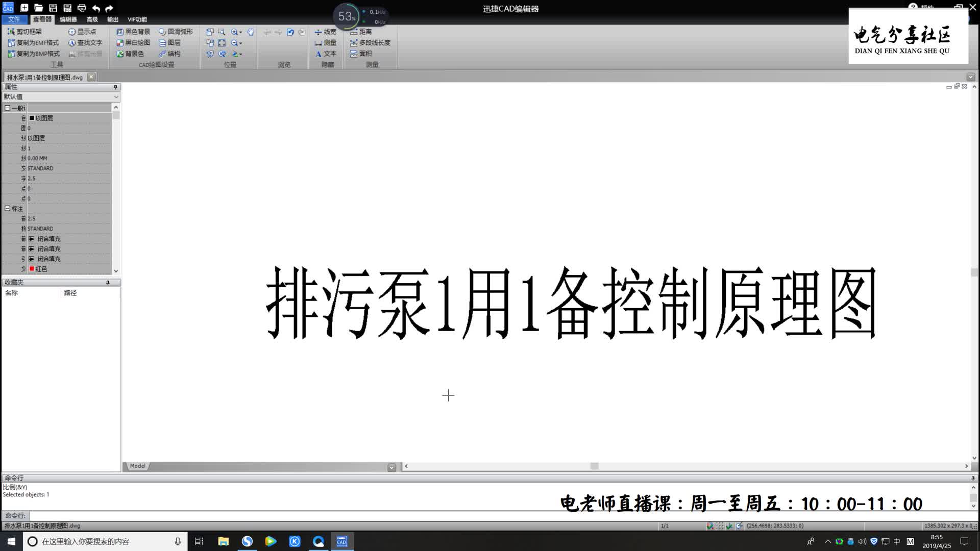This screenshot has width=980, height=551.
Task: Click the horizontal scrollbar thumb below canvas
Action: point(594,466)
